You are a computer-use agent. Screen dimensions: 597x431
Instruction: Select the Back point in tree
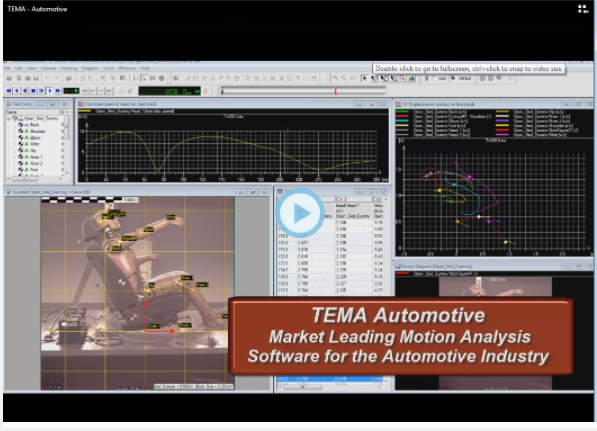35,125
